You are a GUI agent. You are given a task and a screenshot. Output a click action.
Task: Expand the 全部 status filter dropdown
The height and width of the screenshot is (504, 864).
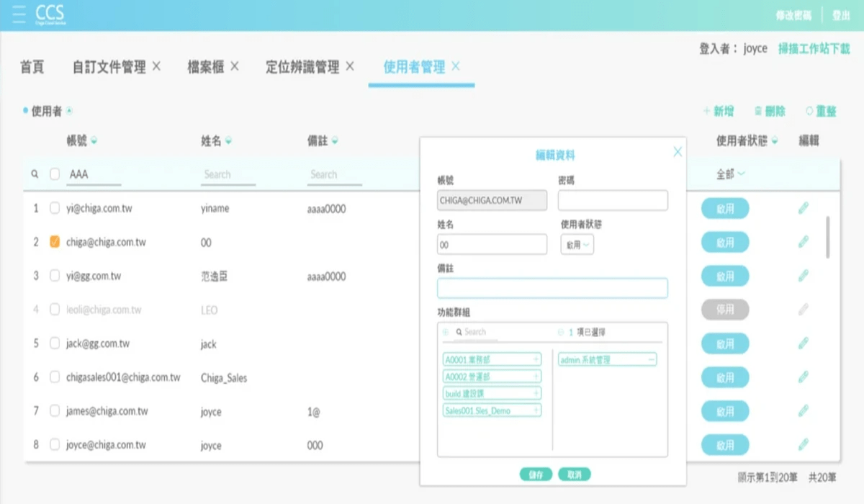pos(730,174)
